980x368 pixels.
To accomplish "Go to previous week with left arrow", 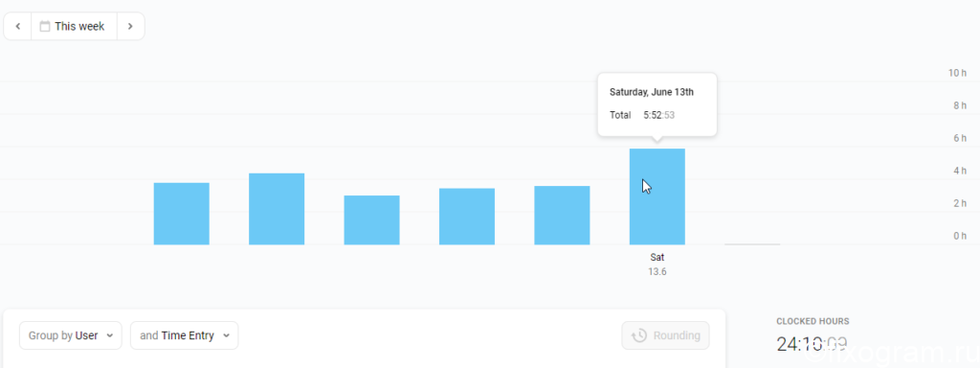I will tap(17, 26).
